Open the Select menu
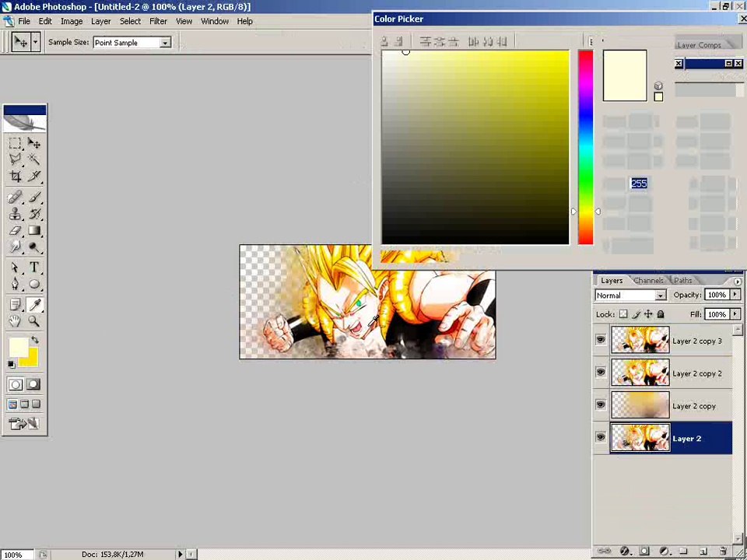747x560 pixels. [130, 22]
